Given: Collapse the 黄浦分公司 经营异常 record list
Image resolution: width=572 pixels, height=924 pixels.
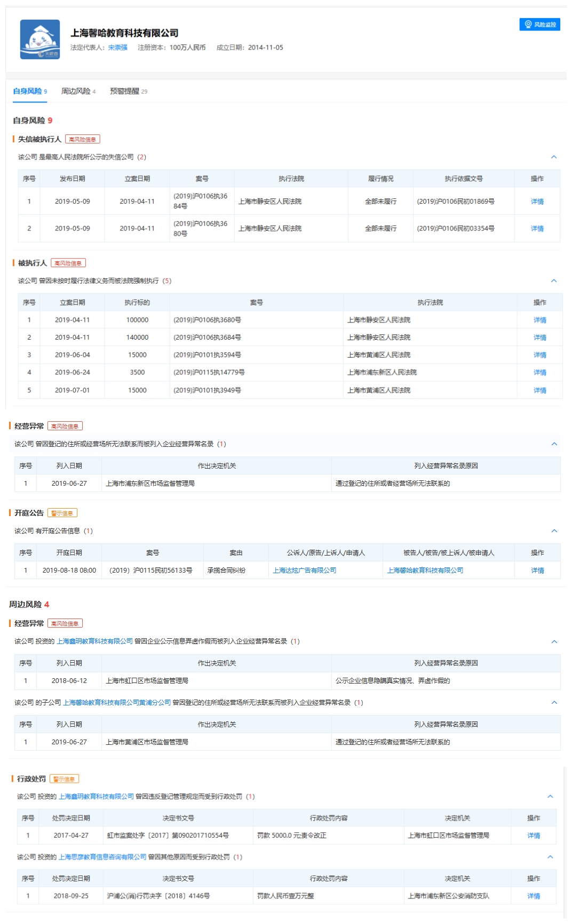Looking at the screenshot, I should pos(554,702).
